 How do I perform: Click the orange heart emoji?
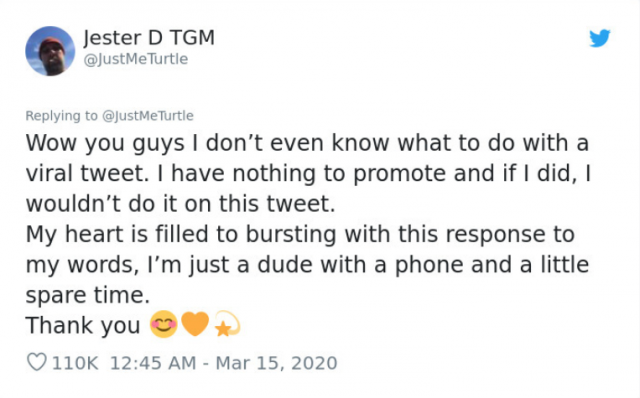[195, 324]
